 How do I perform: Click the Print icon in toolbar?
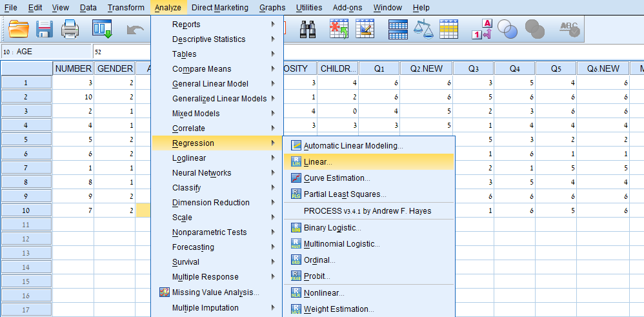tap(70, 29)
